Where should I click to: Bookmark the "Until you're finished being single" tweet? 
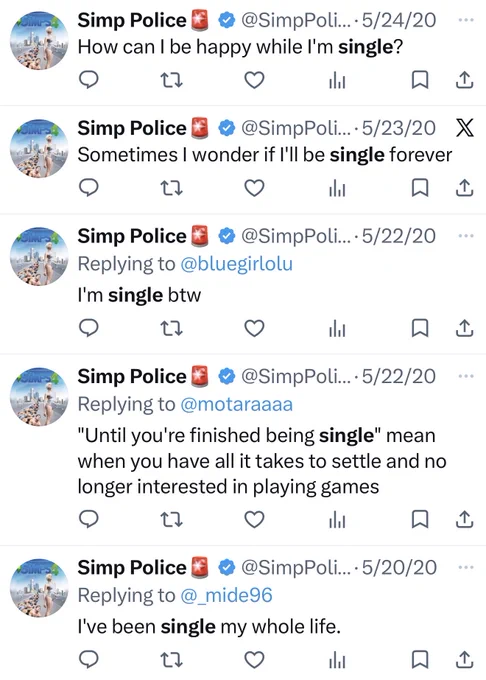[420, 519]
